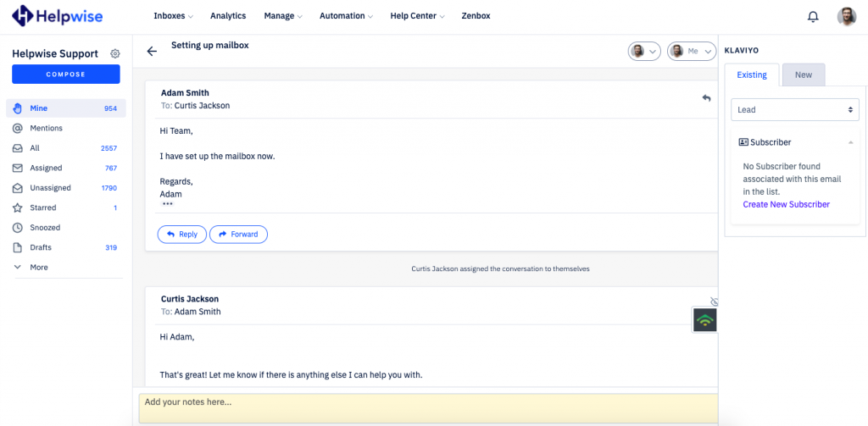Click reply arrow icon on Adam Smith's email
Screen dimensions: 868x426
(706, 98)
